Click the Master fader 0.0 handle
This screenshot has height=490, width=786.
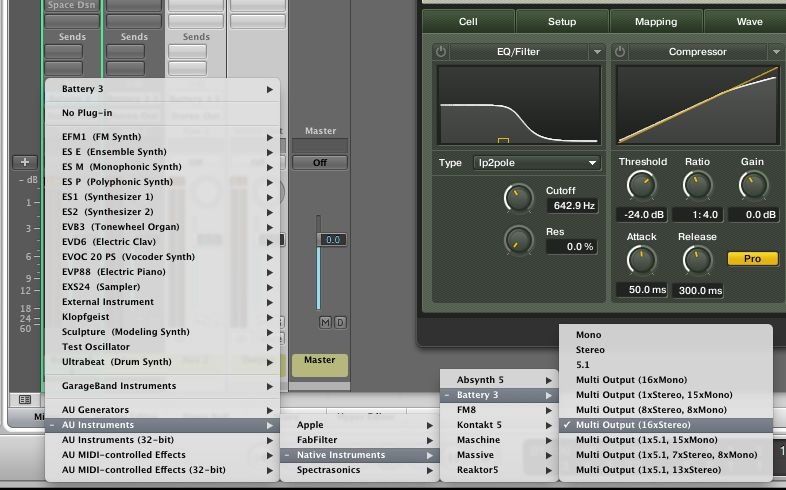[x=332, y=240]
